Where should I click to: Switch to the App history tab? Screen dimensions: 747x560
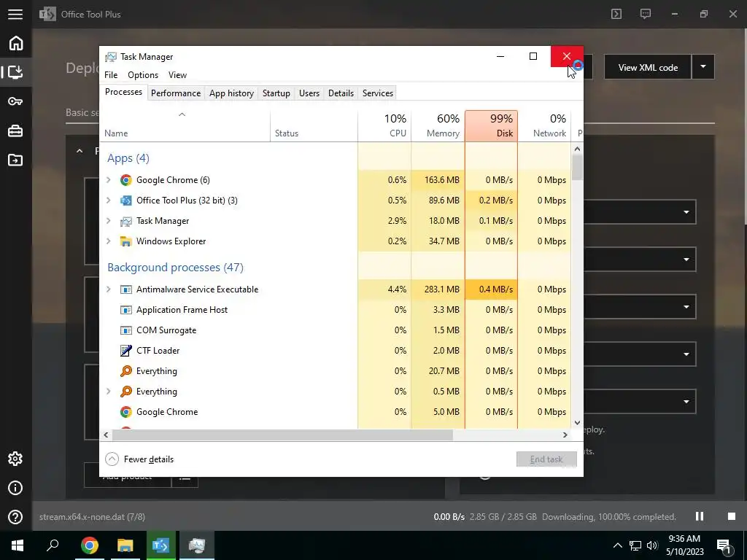coord(231,93)
